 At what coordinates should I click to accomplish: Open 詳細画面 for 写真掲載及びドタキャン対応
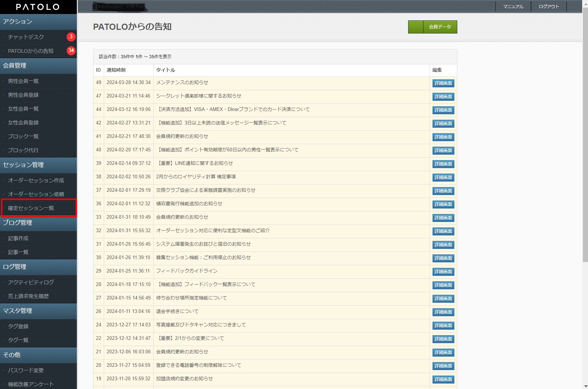point(443,326)
